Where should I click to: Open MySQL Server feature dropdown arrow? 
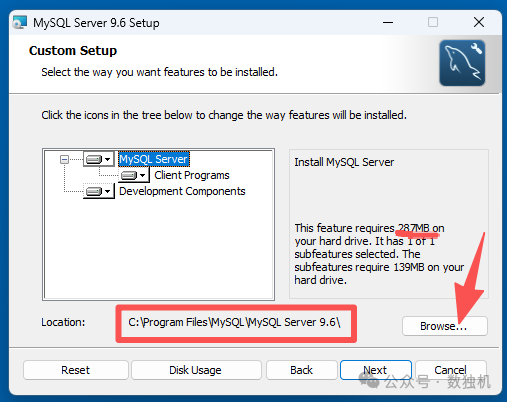coord(107,159)
